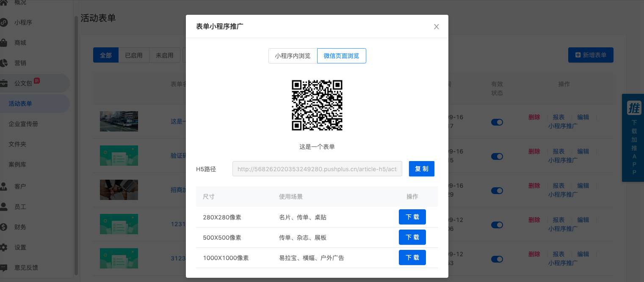Click the 传单、杂志、展板 cell
This screenshot has width=644, height=282.
click(303, 238)
